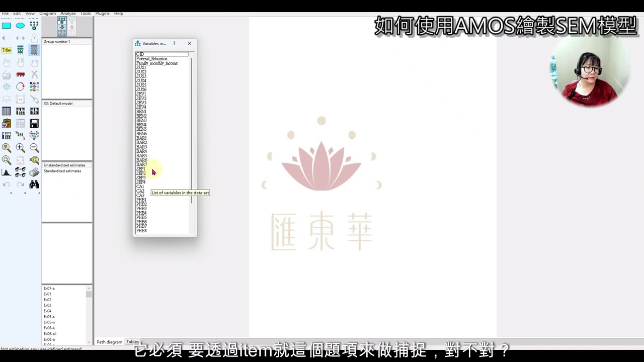Image resolution: width=644 pixels, height=362 pixels.
Task: Click the calculate estimates icon
Action: [x=34, y=111]
